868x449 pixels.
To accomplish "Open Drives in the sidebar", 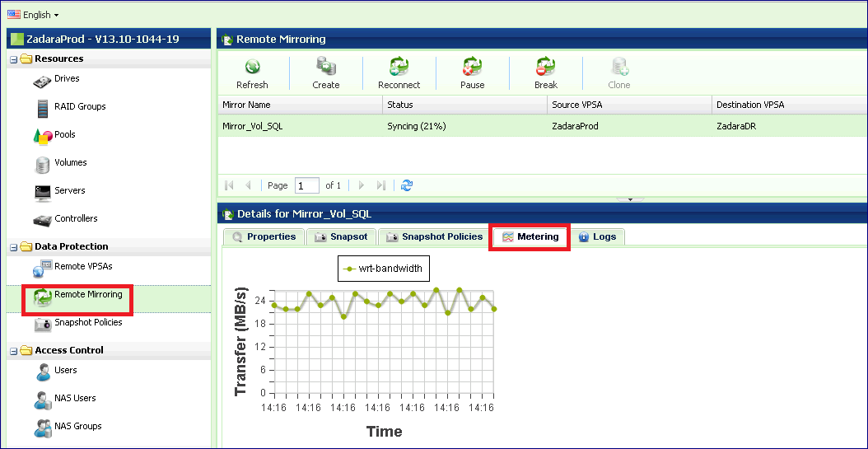I will click(x=67, y=78).
